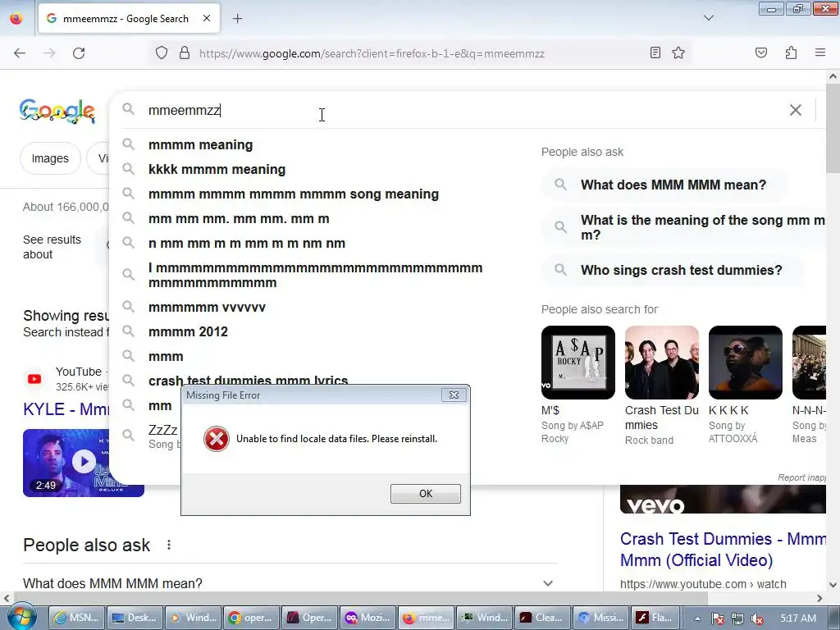Choose suggestion 'mmmm 2012'
Screen dimensions: 840x630
(188, 331)
